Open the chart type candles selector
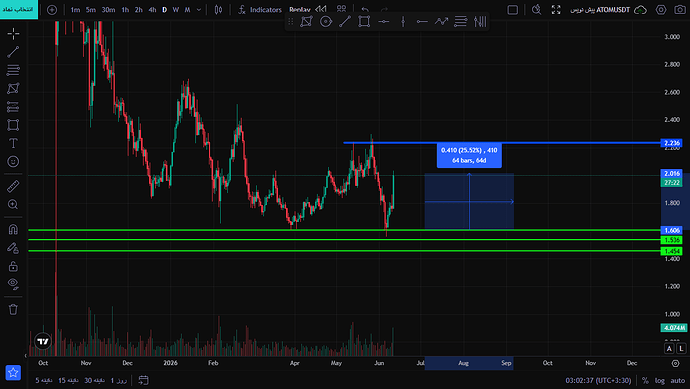The height and width of the screenshot is (389, 690). (x=218, y=10)
